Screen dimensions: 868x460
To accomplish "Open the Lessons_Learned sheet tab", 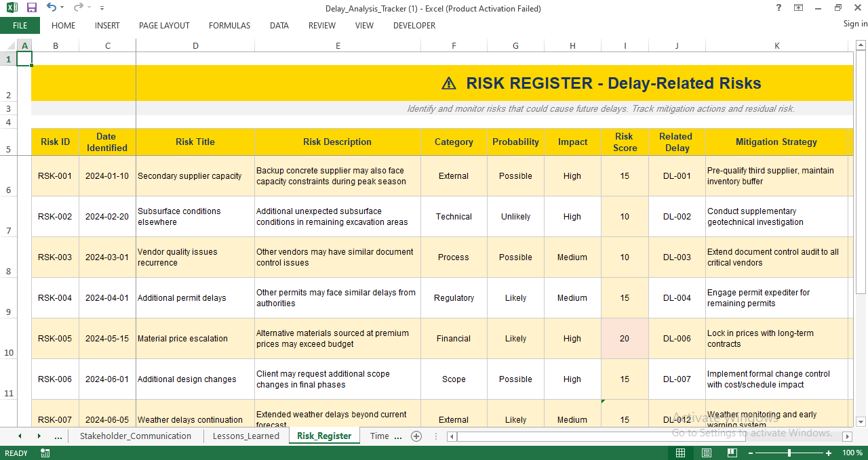I will pos(246,436).
